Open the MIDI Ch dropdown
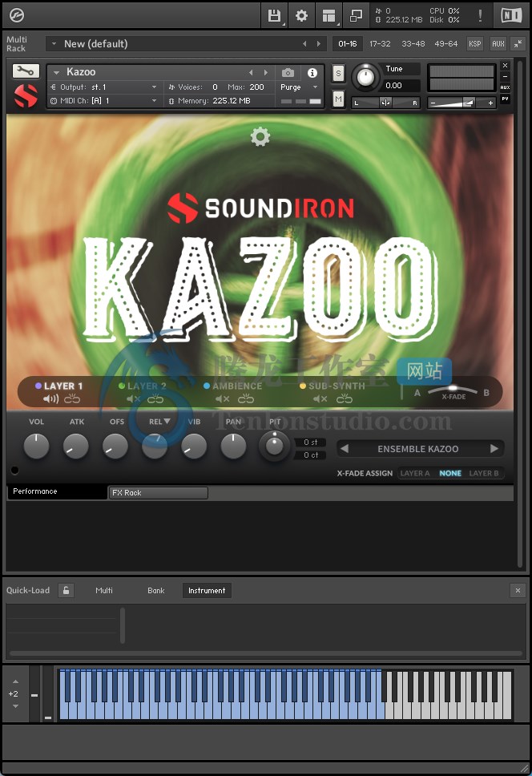Viewport: 532px width, 776px height. [155, 100]
